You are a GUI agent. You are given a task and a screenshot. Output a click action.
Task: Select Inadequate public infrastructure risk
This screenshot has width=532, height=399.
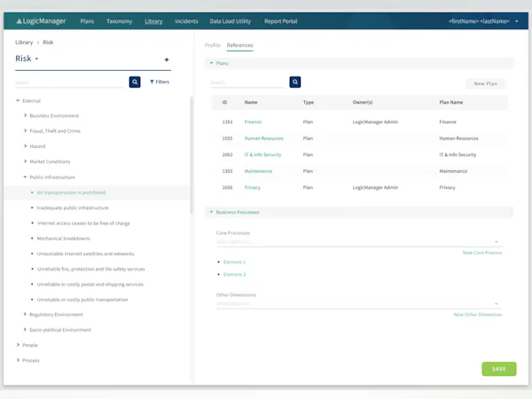click(73, 207)
